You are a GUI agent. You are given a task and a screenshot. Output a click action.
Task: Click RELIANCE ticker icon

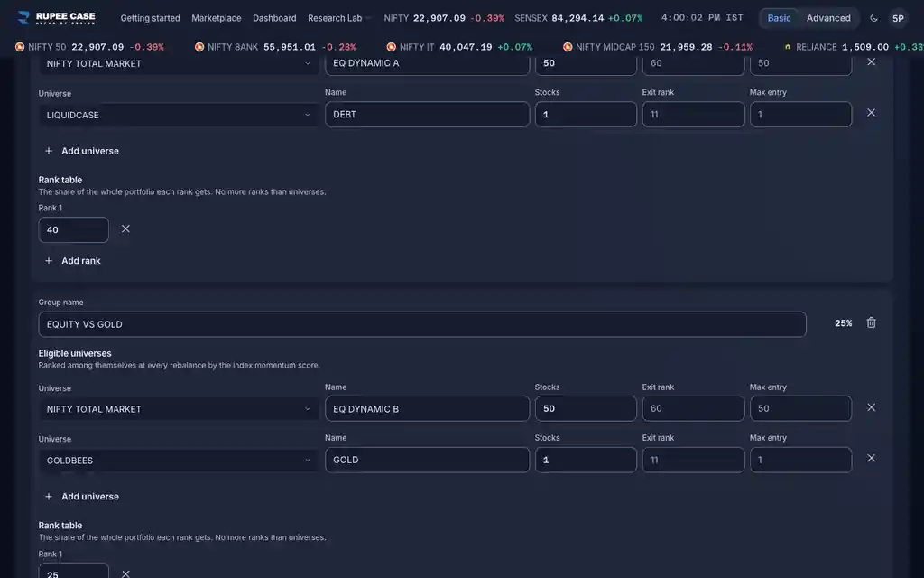[x=787, y=47]
